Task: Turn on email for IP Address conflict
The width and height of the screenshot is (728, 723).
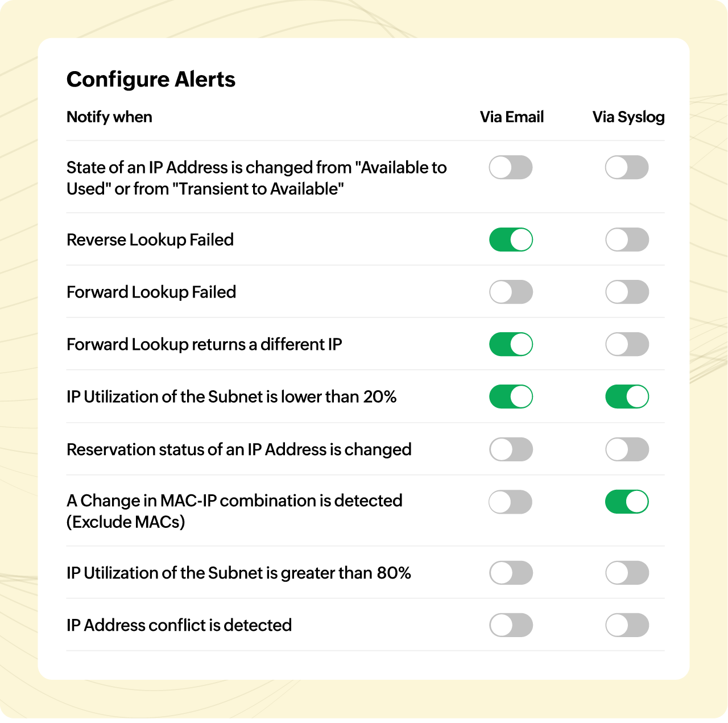Action: click(x=511, y=625)
